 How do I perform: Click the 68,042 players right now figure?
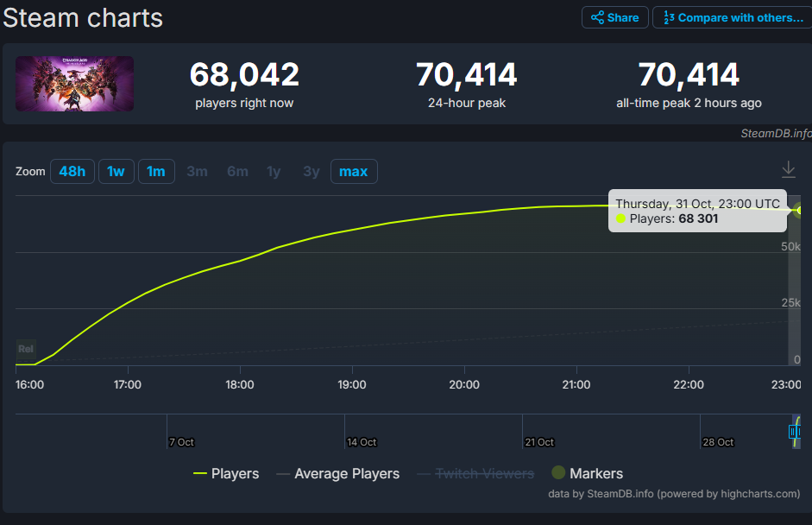[244, 74]
